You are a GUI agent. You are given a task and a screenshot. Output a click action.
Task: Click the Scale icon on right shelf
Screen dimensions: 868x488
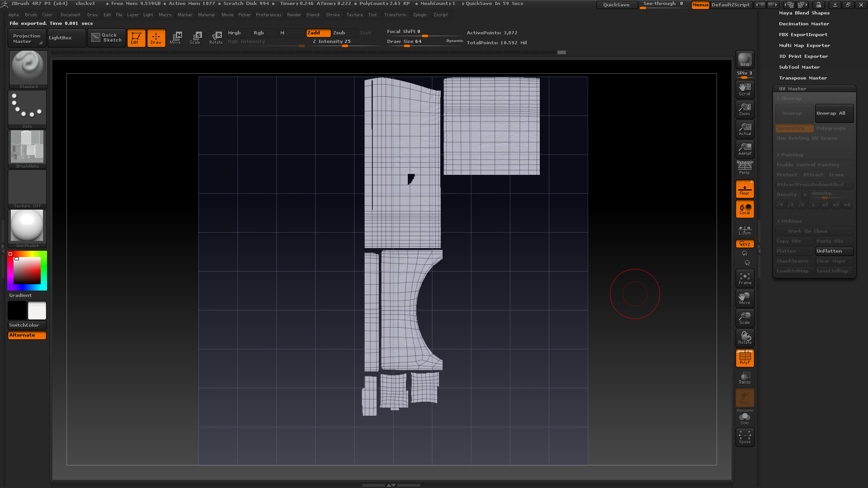tap(745, 319)
